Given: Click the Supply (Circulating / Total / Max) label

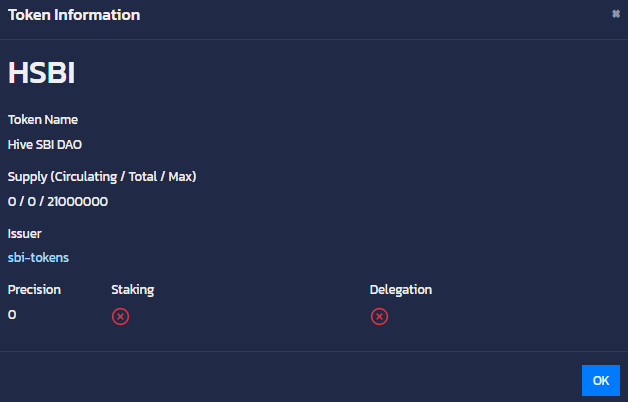Looking at the screenshot, I should (x=102, y=177).
